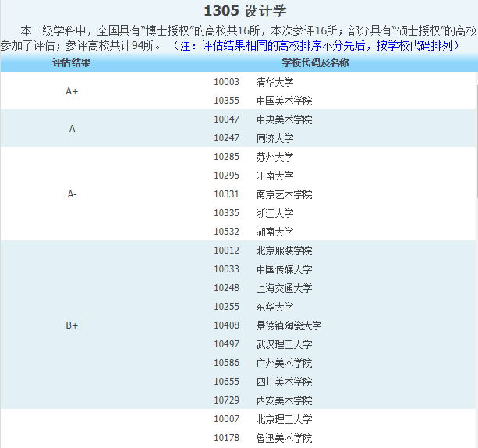Image resolution: width=478 pixels, height=448 pixels.
Task: Click 景德镇陶瓷大学 school name
Action: pyautogui.click(x=289, y=325)
